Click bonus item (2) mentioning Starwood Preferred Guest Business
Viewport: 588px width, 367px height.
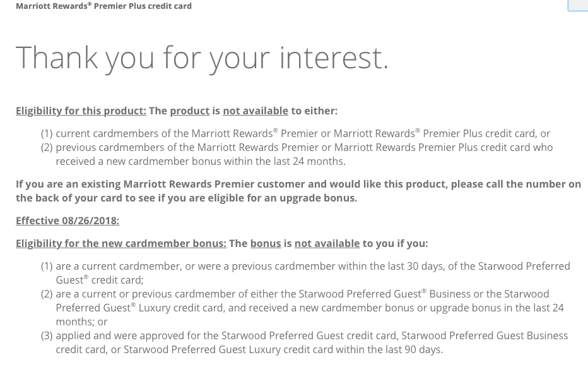pos(302,308)
